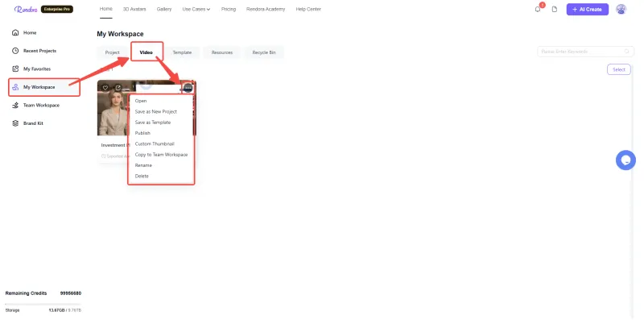Switch to the Recycle Bin tab
This screenshot has width=644, height=320.
pyautogui.click(x=264, y=52)
